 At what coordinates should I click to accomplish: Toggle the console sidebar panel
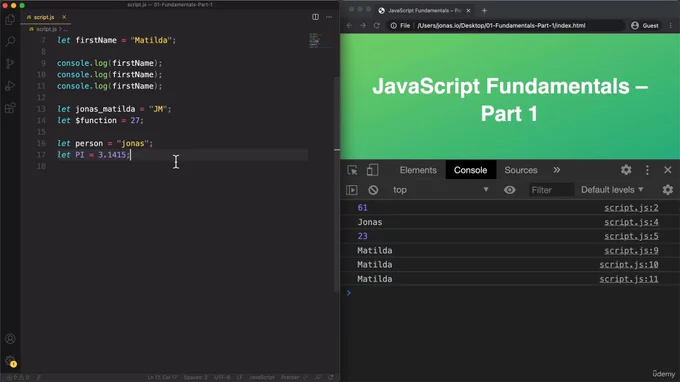click(x=352, y=190)
